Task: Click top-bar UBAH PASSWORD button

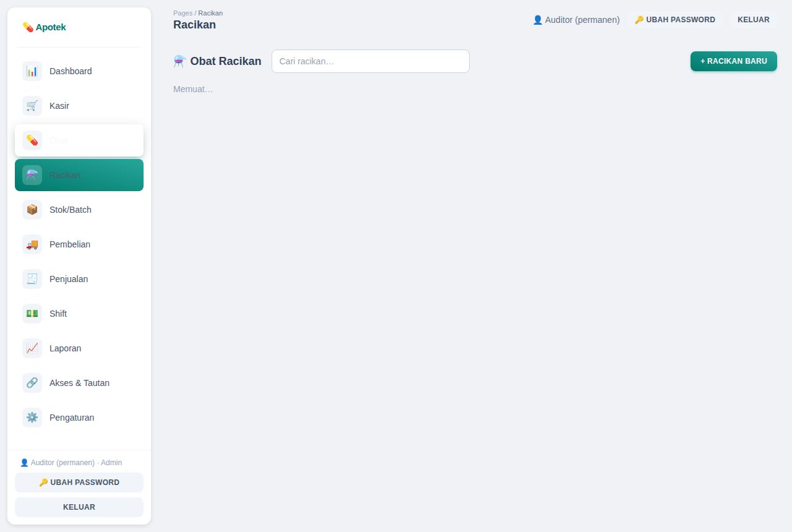Action: point(675,20)
